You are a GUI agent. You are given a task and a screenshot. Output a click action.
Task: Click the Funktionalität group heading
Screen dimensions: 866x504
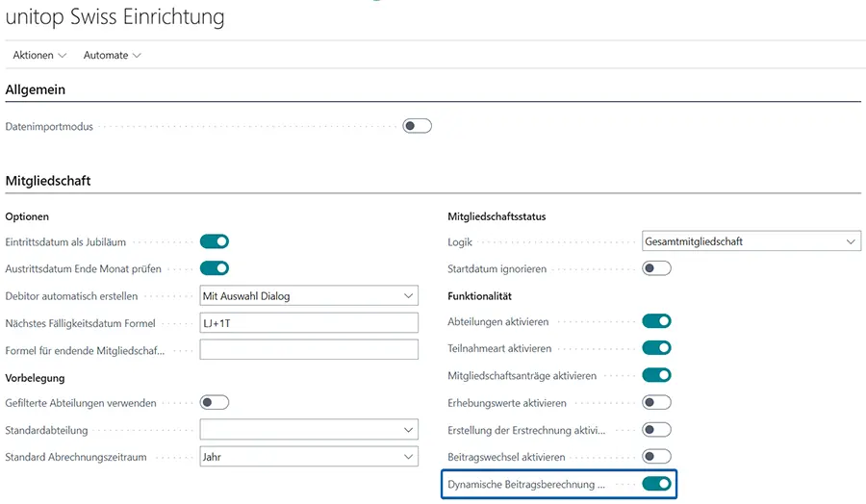click(479, 296)
